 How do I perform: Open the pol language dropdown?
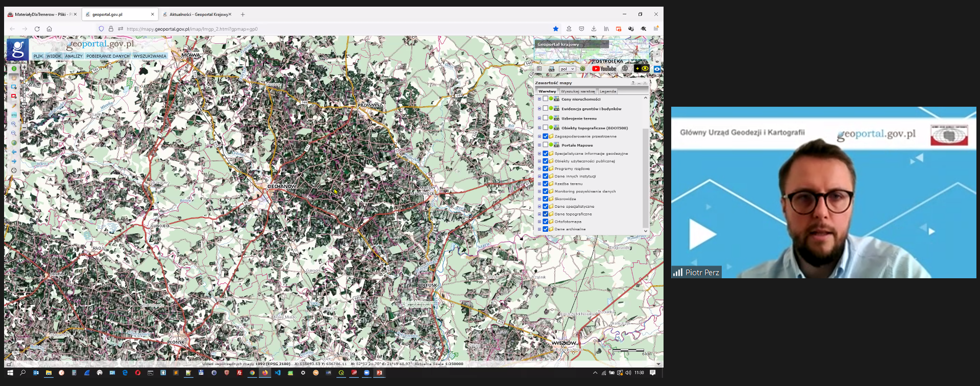[x=567, y=69]
